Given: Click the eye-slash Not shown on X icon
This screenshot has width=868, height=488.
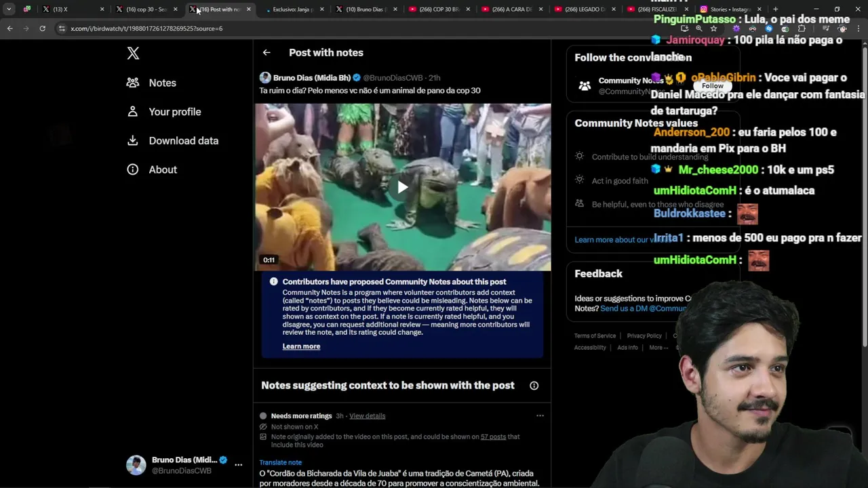Looking at the screenshot, I should (x=263, y=427).
